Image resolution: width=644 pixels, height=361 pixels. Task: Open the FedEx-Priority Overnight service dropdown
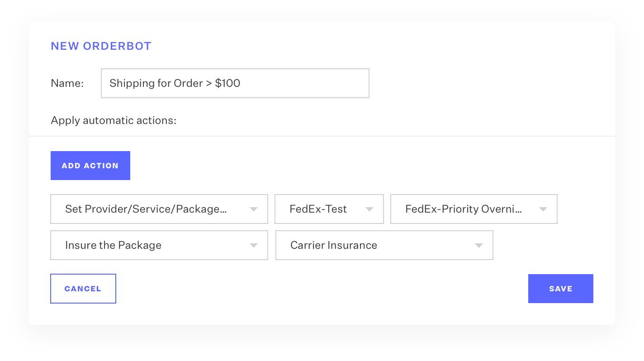coord(474,209)
